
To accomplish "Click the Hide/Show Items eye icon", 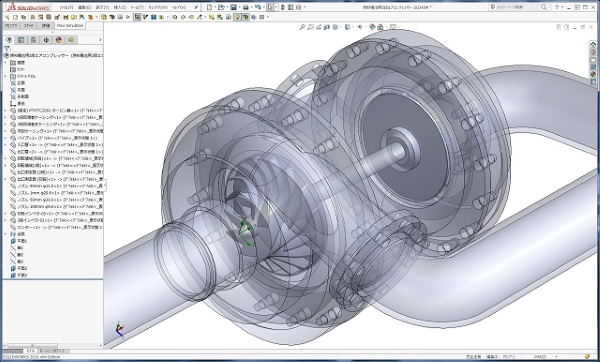I will point(360,27).
